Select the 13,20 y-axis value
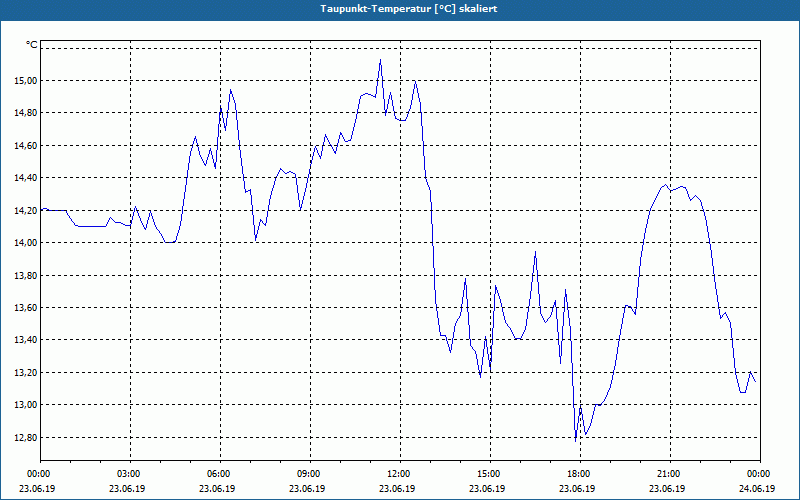This screenshot has height=500, width=800. [26, 372]
